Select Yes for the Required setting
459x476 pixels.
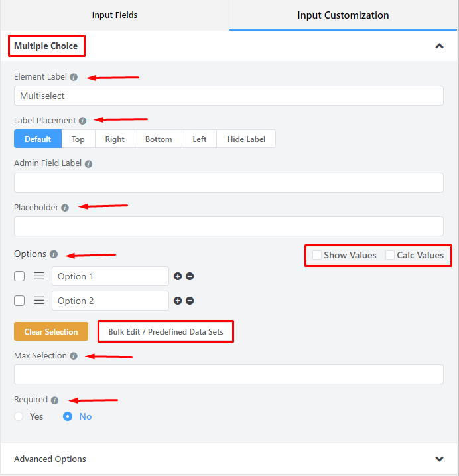pos(19,416)
